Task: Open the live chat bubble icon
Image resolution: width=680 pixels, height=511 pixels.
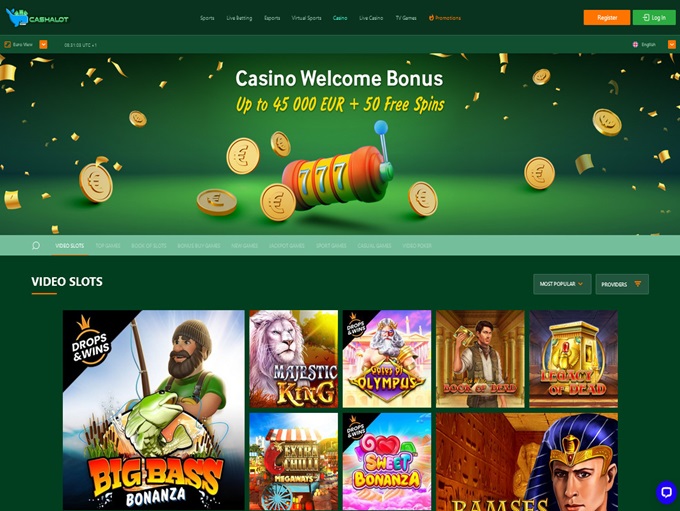Action: coord(666,492)
